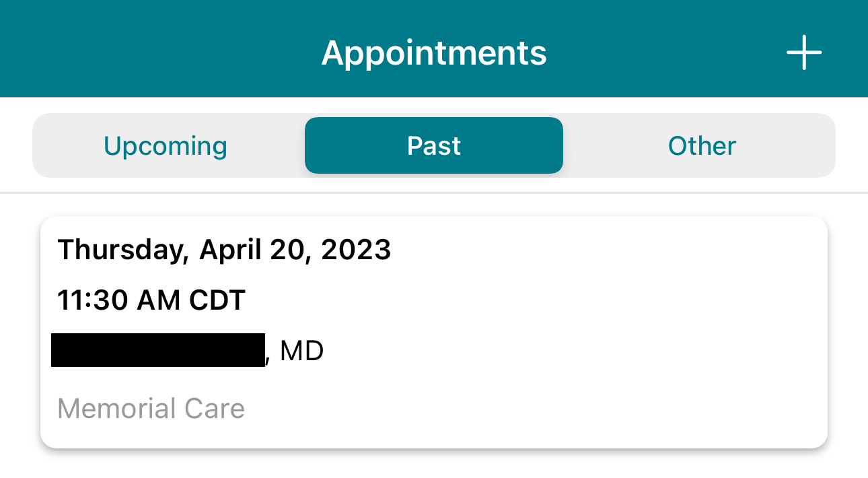
Task: Select the 11:30 AM CDT time text
Action: [x=151, y=300]
